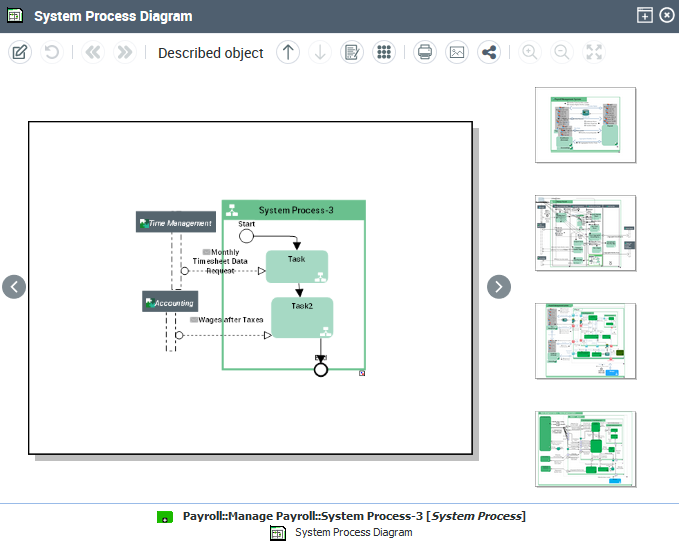Click the edit pencil icon in toolbar
The width and height of the screenshot is (679, 544).
point(20,53)
